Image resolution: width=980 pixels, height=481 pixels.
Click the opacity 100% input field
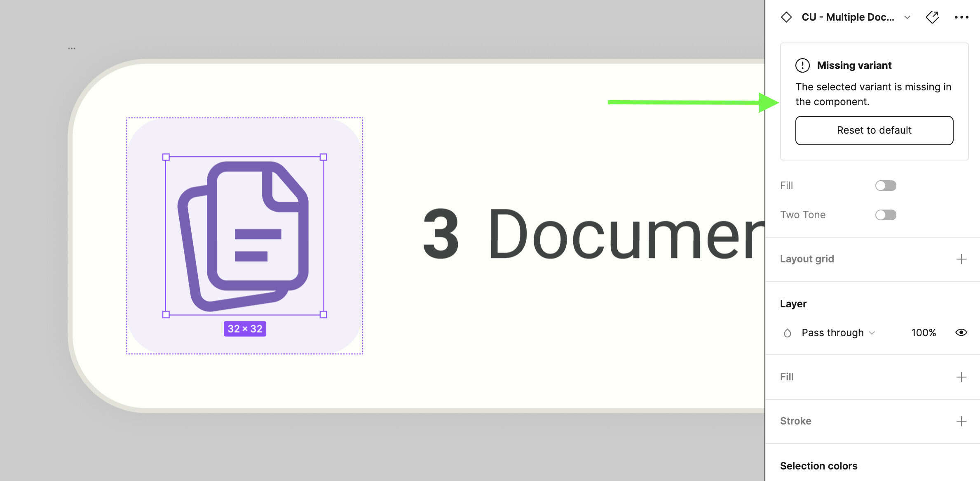click(x=922, y=332)
